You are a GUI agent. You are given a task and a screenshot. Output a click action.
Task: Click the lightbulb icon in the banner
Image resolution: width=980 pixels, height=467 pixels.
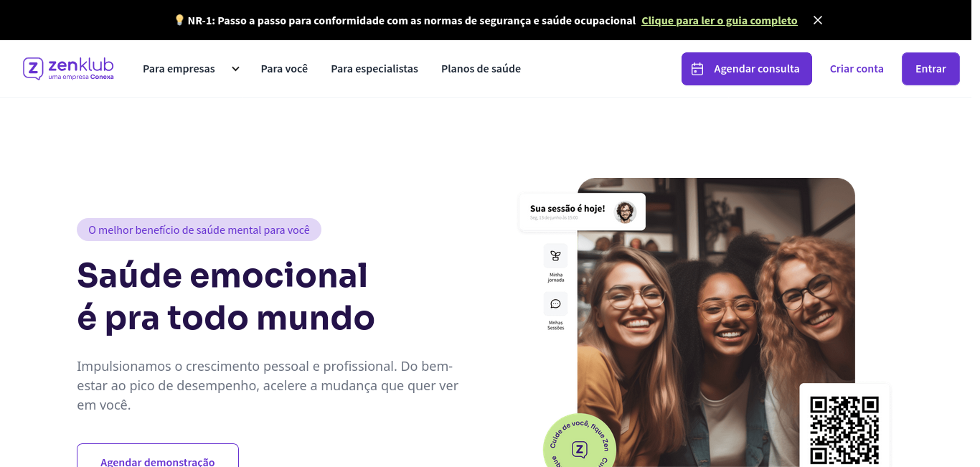pyautogui.click(x=179, y=20)
